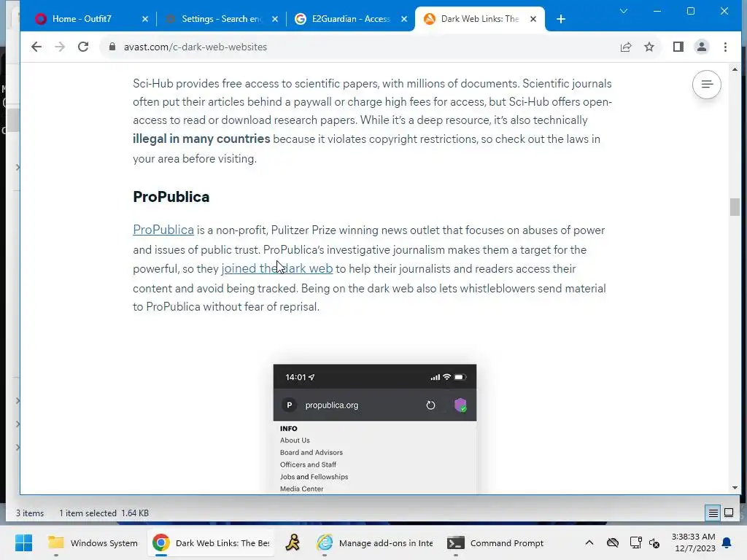Click the scrollbar up arrow
Screen dimensions: 747x560
(735, 69)
